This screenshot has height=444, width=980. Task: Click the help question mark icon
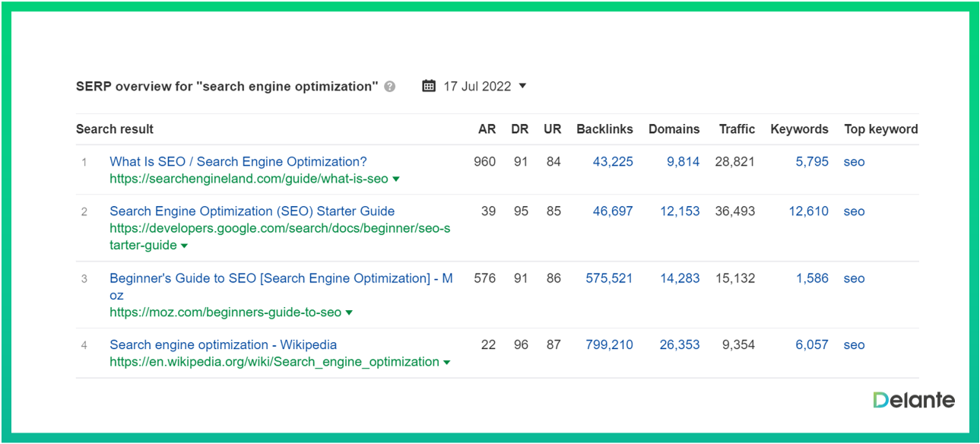390,87
